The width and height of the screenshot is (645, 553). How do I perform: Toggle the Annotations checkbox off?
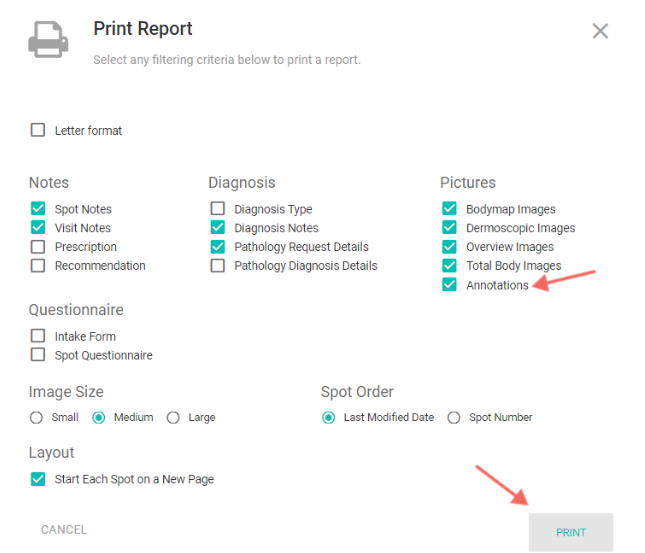point(450,285)
